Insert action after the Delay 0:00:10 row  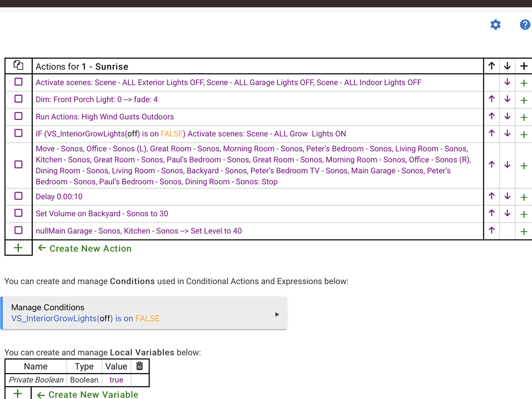524,197
